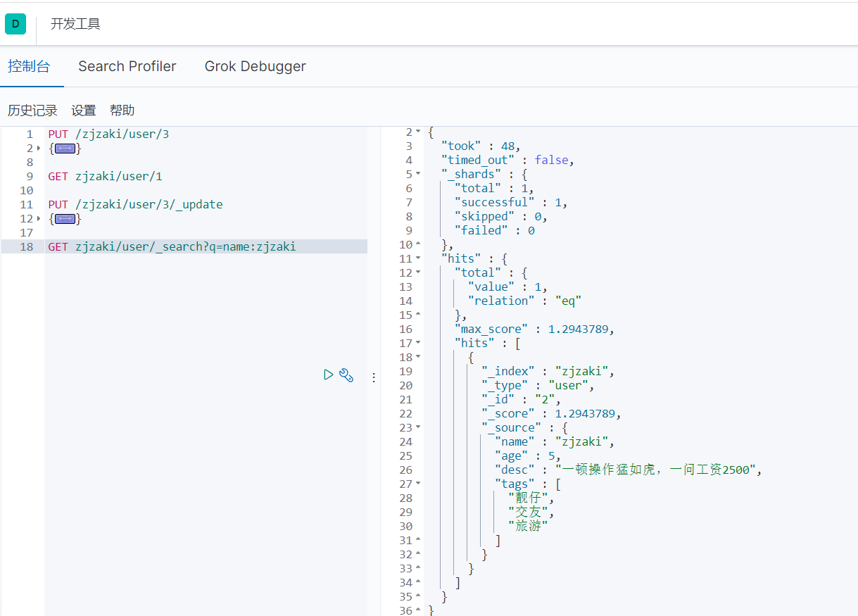
Task: Click line number 18 in editor gutter
Action: (27, 246)
